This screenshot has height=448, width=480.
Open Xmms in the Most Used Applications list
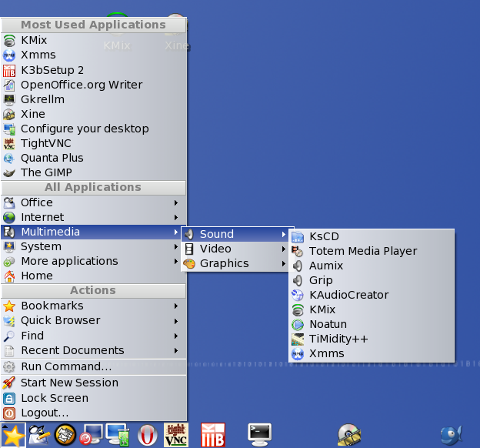[93, 55]
